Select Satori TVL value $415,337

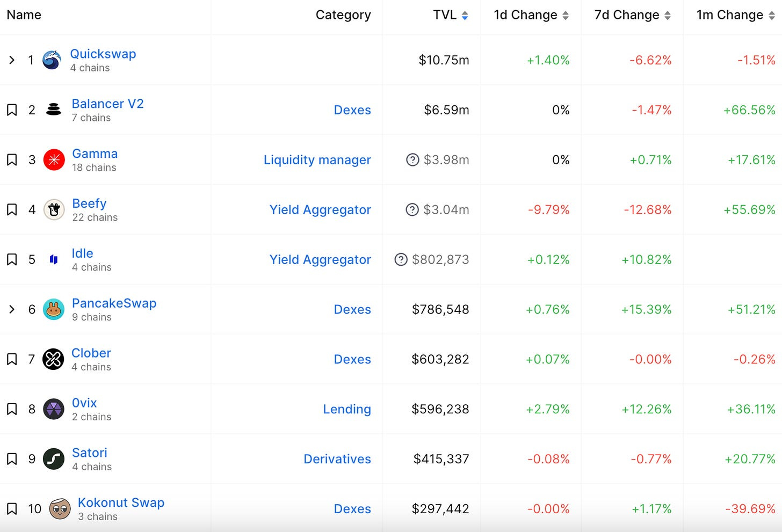pos(441,460)
